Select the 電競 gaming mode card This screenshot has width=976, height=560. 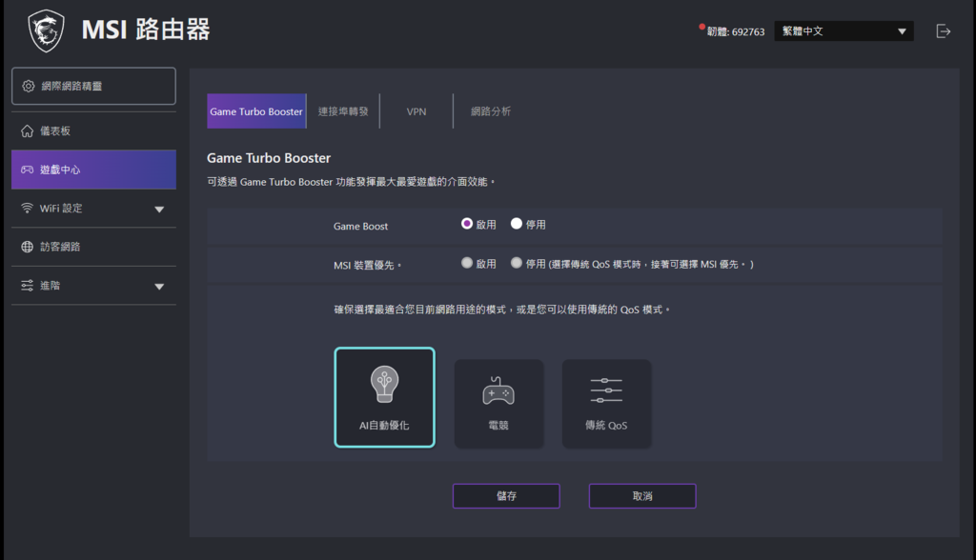point(498,403)
